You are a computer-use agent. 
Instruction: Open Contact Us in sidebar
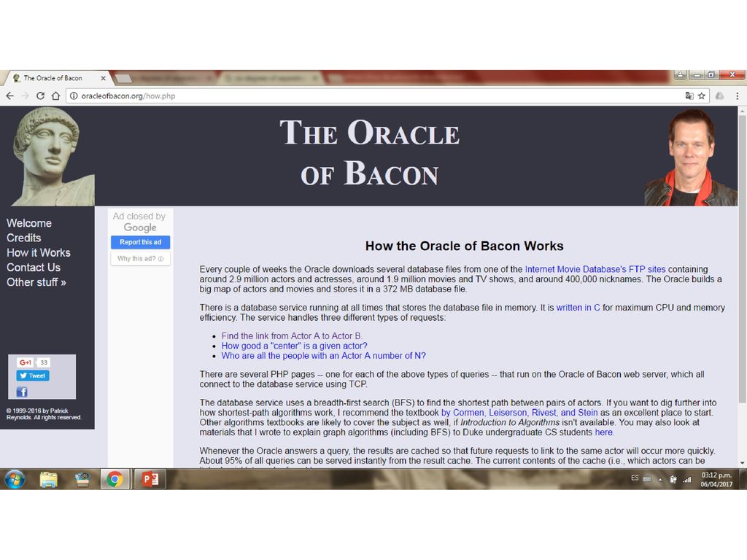tap(34, 267)
